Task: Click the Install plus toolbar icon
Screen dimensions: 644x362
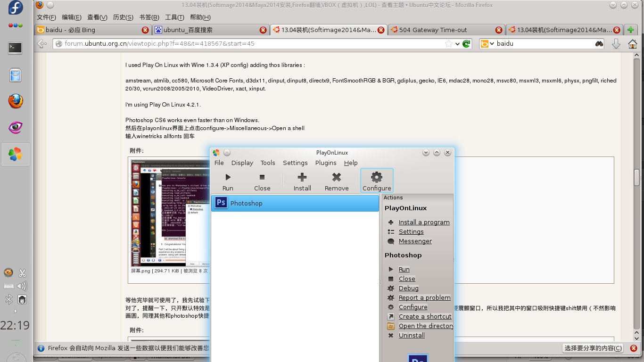Action: [302, 177]
